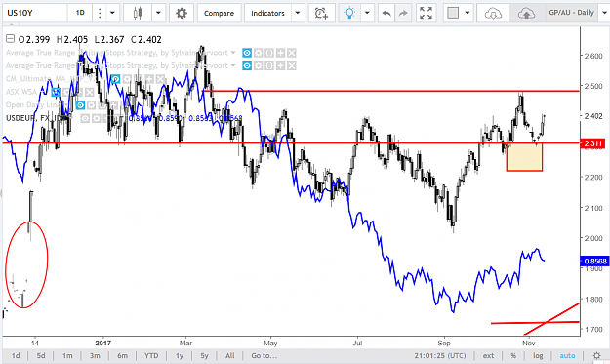Viewport: 610px width, 364px height.
Task: Undo the last action with the back arrow
Action: click(x=386, y=14)
